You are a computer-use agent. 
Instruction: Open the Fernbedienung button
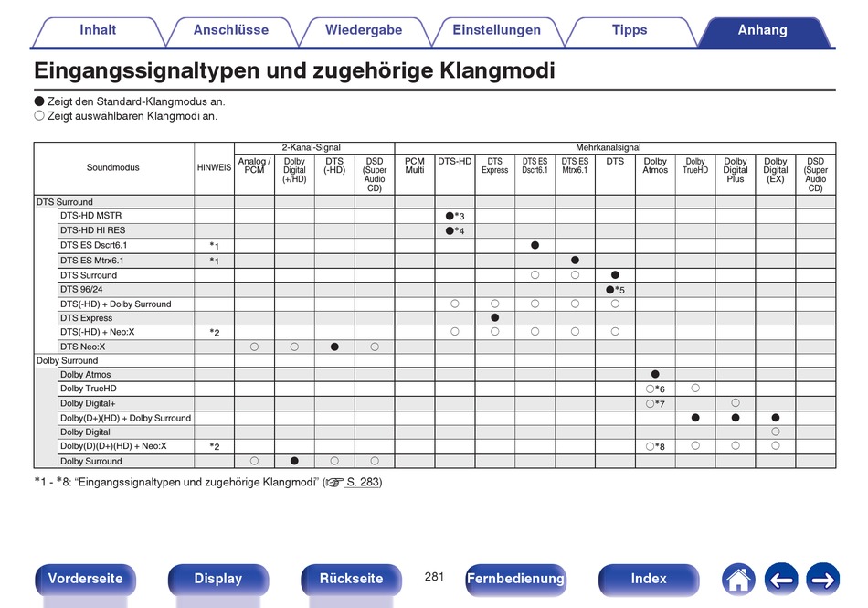(515, 580)
